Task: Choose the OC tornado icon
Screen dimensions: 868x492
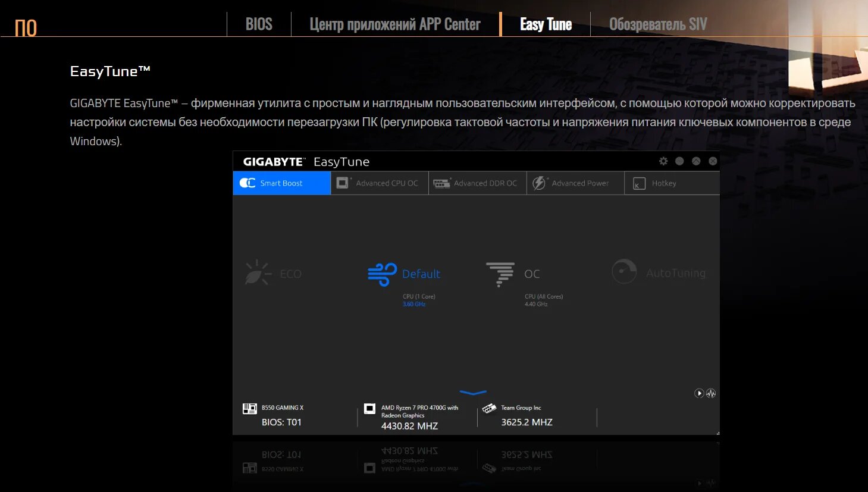Action: tap(500, 274)
